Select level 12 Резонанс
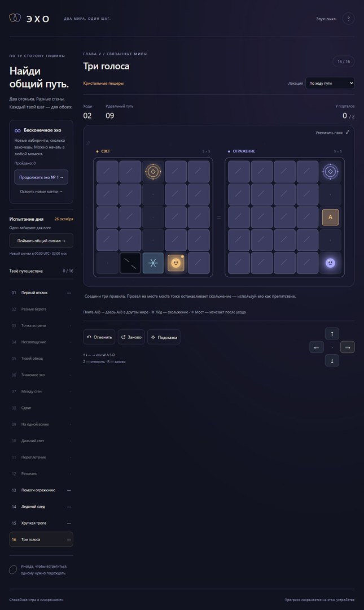364x610 pixels. 41,473
